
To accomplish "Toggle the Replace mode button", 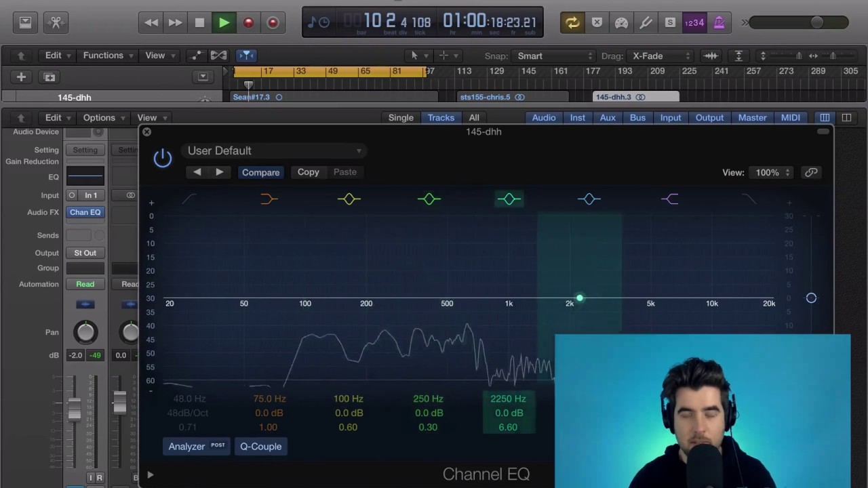I will click(597, 22).
